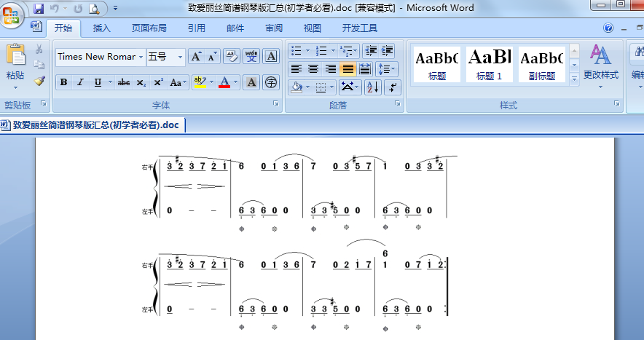Switch to 引用 tab

pos(196,28)
